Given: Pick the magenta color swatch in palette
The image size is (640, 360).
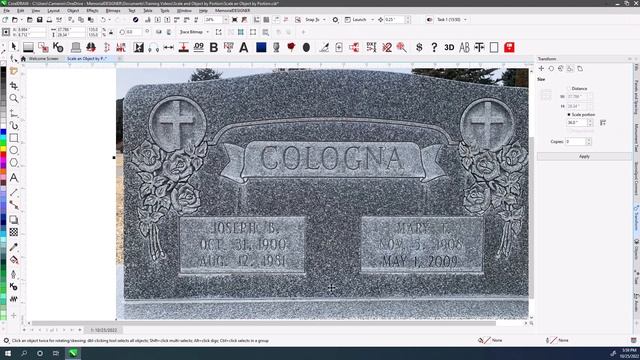Looking at the screenshot, I should 3,160.
